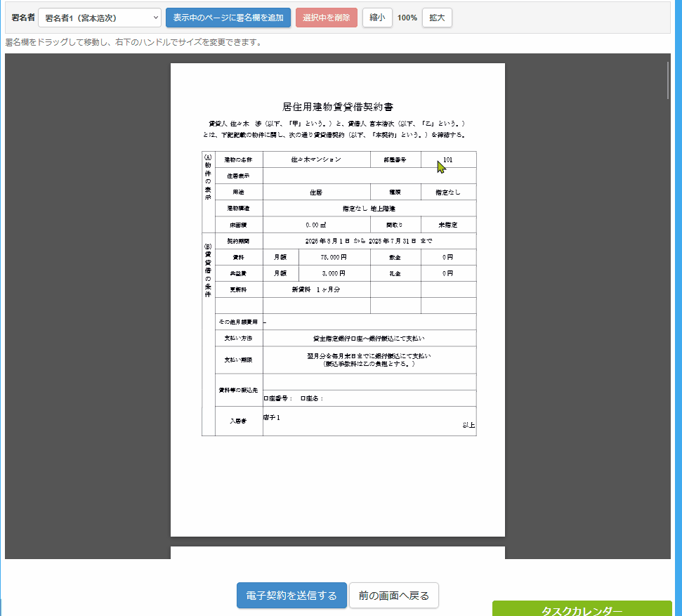Click the vertical scrollbar of the document viewer
The height and width of the screenshot is (616, 682).
tap(668, 81)
